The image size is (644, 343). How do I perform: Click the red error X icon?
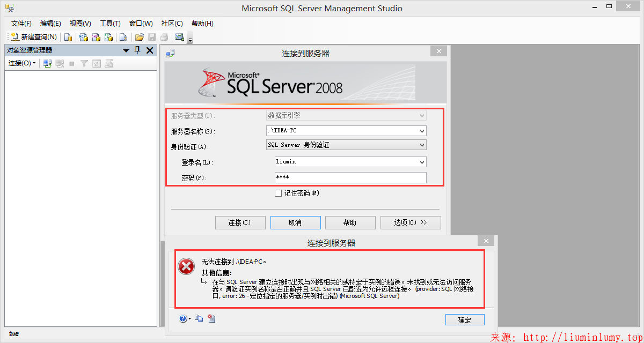click(x=186, y=266)
